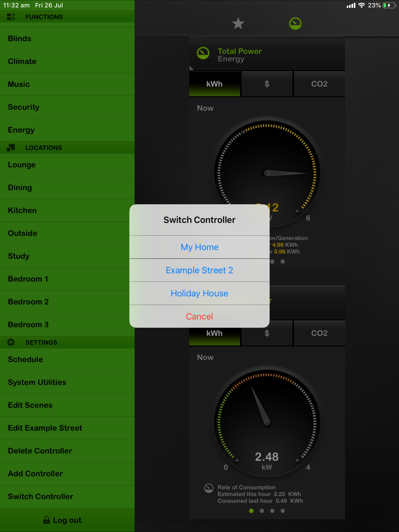399x532 pixels.
Task: Open Edit Scenes
Action: pos(67,405)
